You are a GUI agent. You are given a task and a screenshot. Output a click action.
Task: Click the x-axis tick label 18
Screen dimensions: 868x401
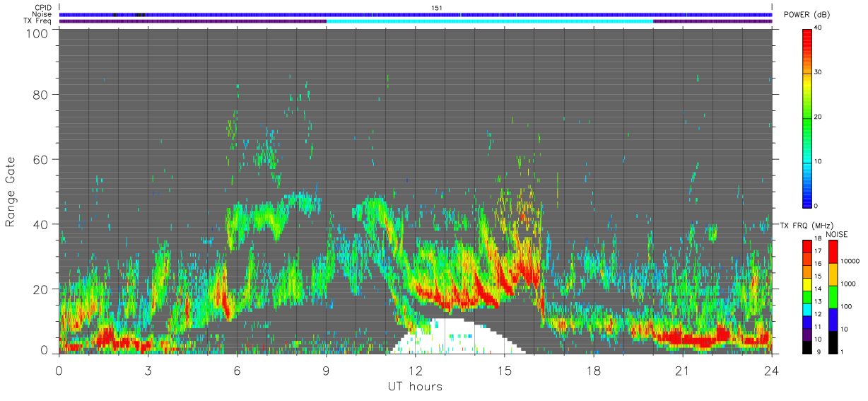tap(593, 370)
